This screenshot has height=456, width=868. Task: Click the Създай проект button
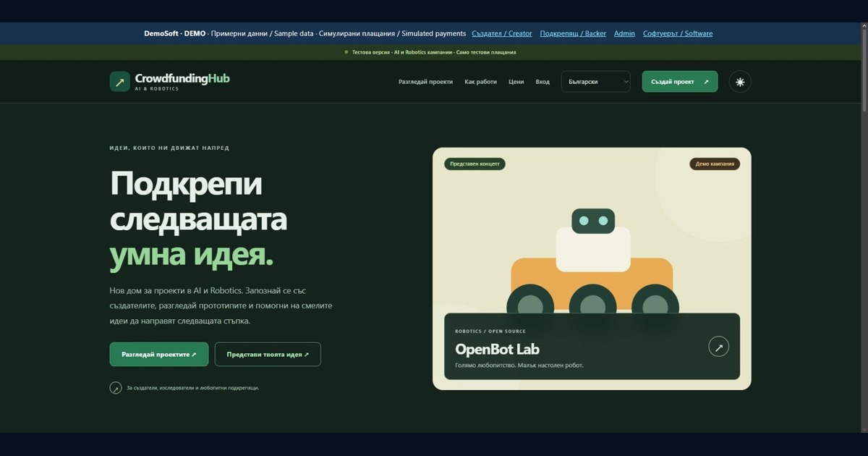(x=680, y=82)
